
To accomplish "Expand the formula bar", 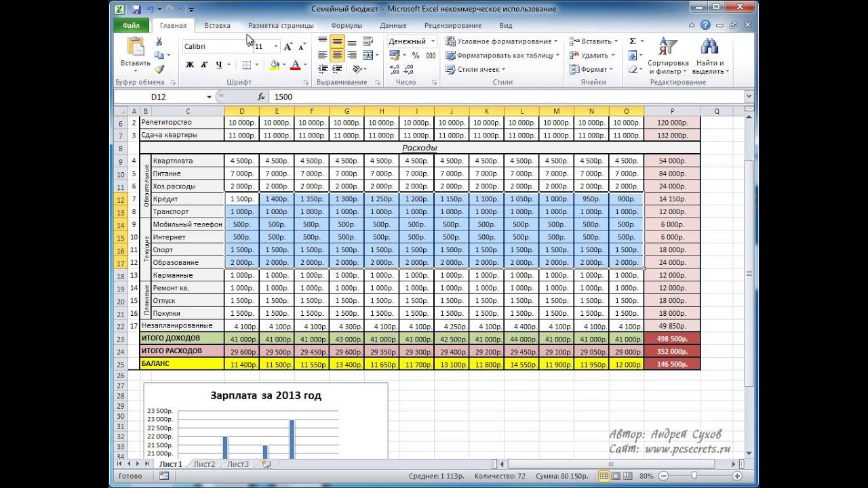I will tap(749, 97).
